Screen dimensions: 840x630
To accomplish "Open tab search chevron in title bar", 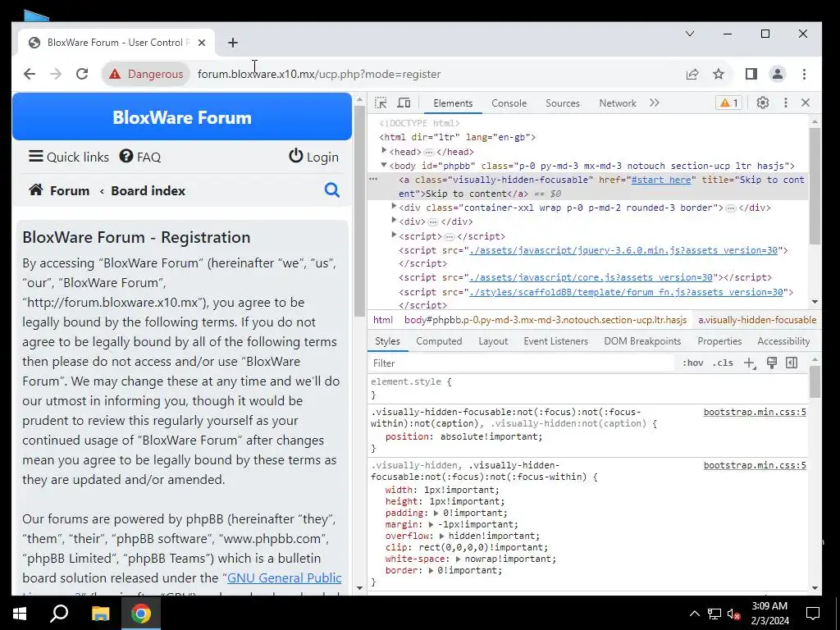I will click(690, 34).
